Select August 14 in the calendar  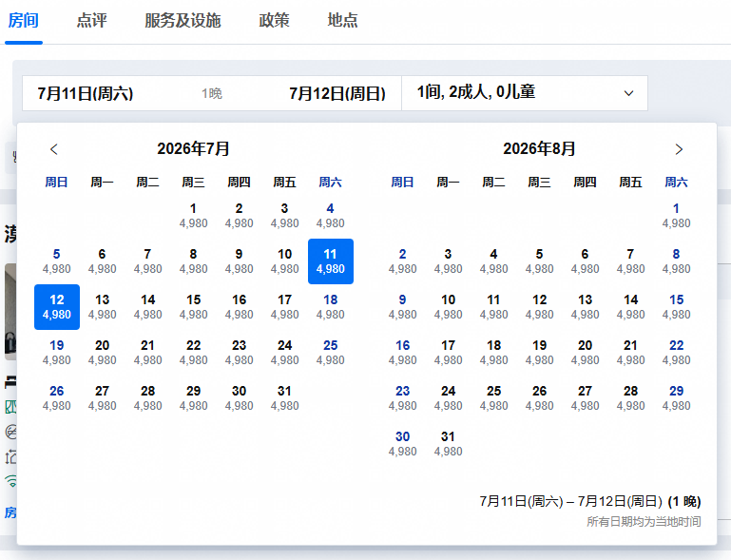[630, 307]
